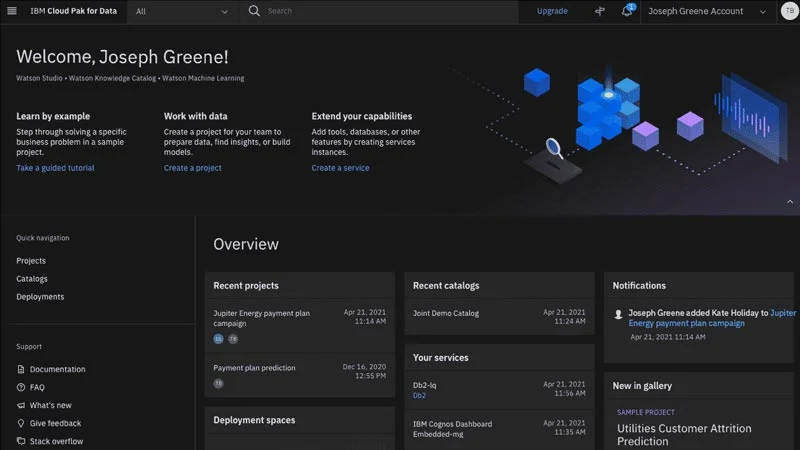Click the FAQ question mark icon

click(x=21, y=387)
